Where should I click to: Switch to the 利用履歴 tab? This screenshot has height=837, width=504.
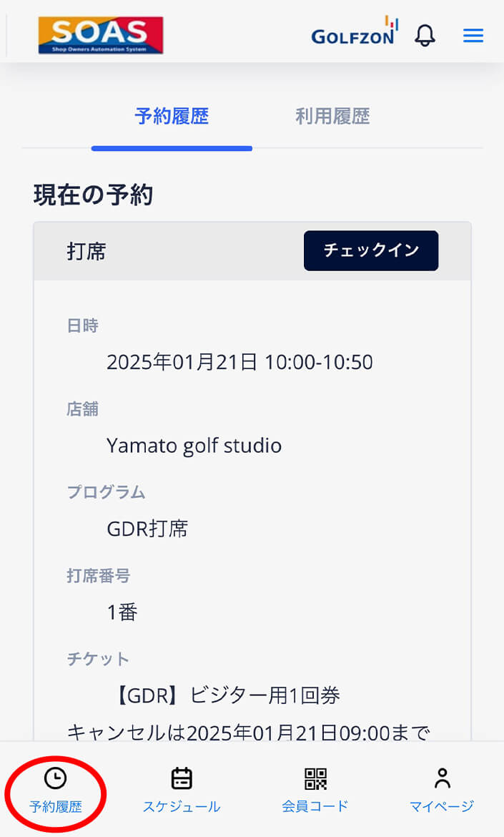pos(333,117)
